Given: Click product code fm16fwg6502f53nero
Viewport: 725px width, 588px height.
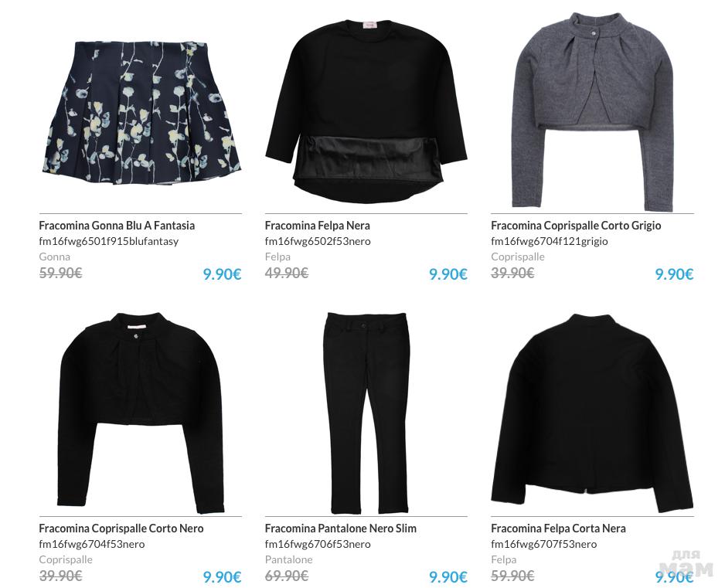Looking at the screenshot, I should pos(318,241).
